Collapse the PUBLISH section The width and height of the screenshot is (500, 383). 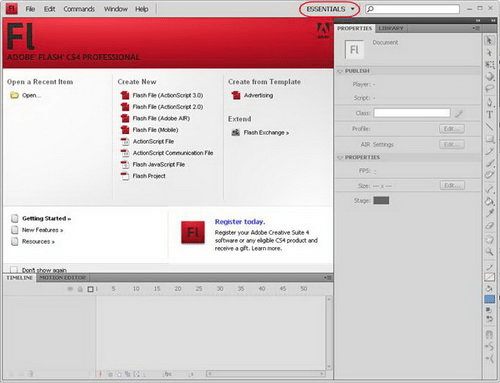[x=340, y=71]
